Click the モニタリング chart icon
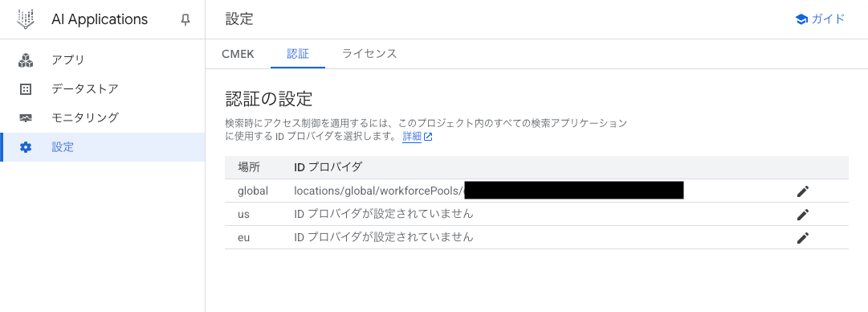Image resolution: width=868 pixels, height=312 pixels. (x=26, y=118)
